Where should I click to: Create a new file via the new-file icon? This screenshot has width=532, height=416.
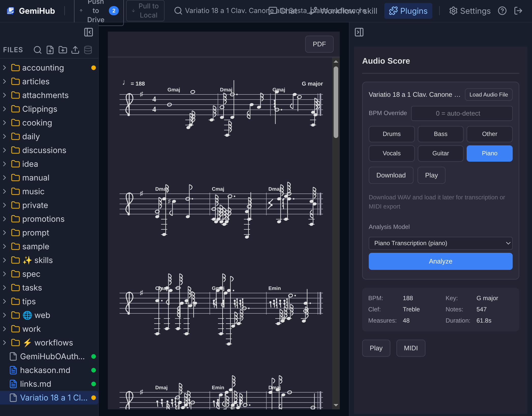(50, 50)
